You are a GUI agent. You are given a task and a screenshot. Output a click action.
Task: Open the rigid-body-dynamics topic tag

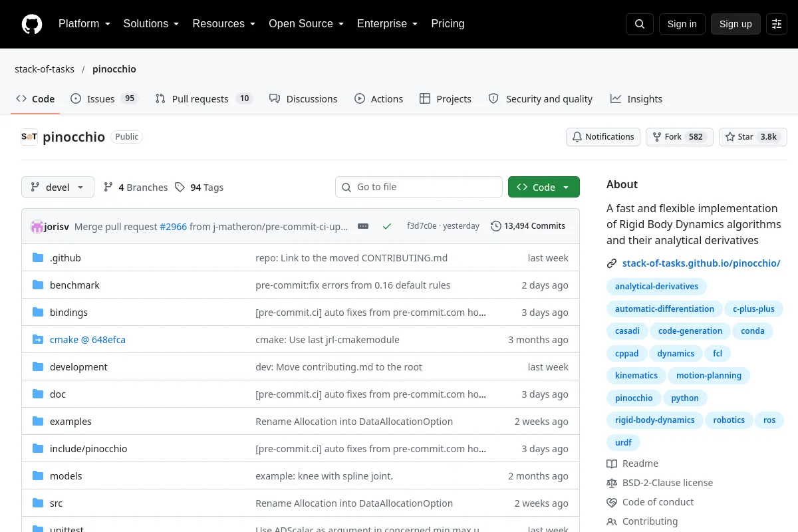[x=654, y=420]
